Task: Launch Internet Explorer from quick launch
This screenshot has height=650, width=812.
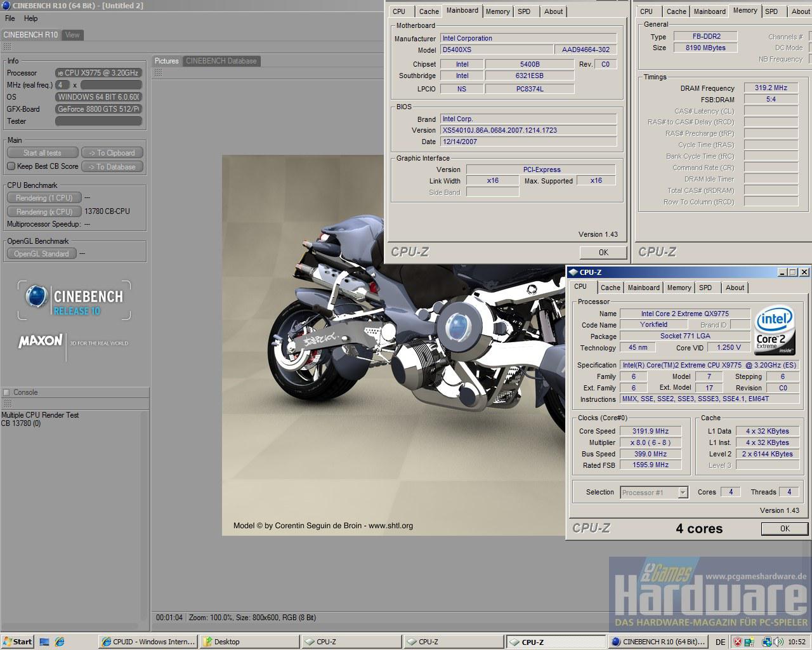Action: [x=60, y=642]
